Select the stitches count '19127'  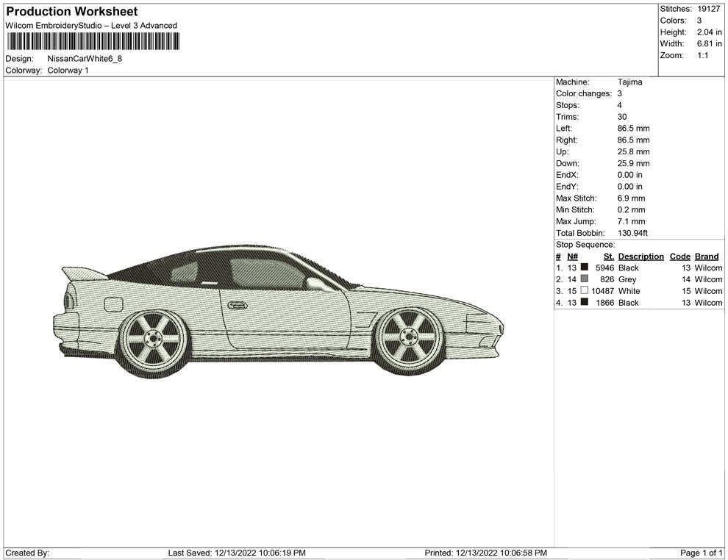708,9
